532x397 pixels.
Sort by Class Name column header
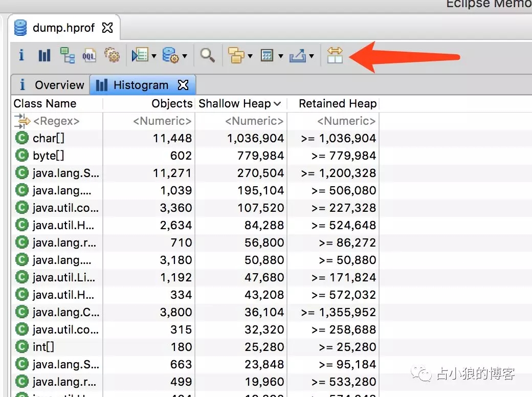(x=57, y=103)
